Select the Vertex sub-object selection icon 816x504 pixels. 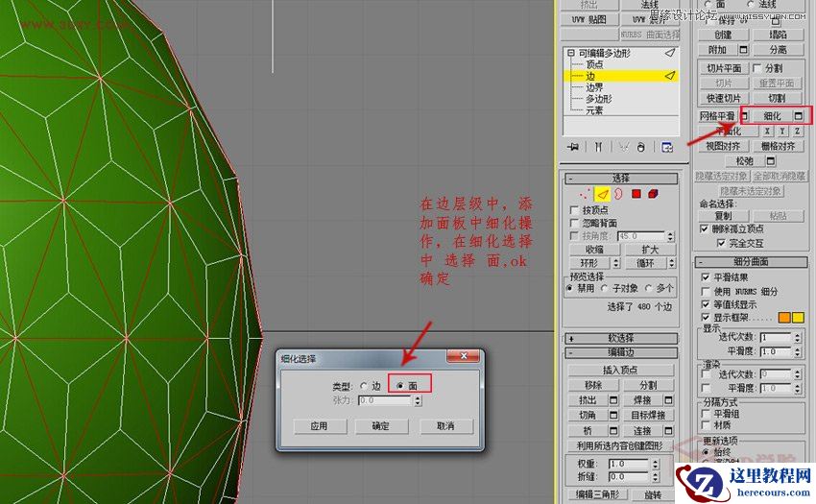pyautogui.click(x=585, y=194)
